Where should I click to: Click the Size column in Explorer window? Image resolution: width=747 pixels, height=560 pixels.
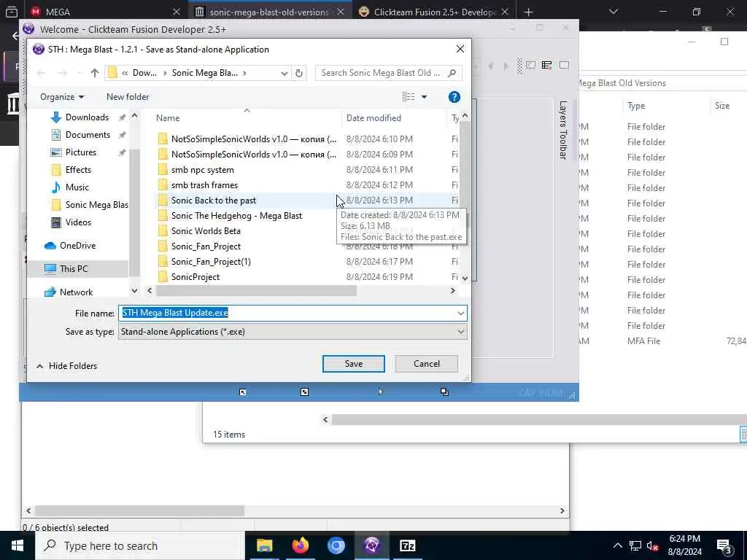(721, 106)
